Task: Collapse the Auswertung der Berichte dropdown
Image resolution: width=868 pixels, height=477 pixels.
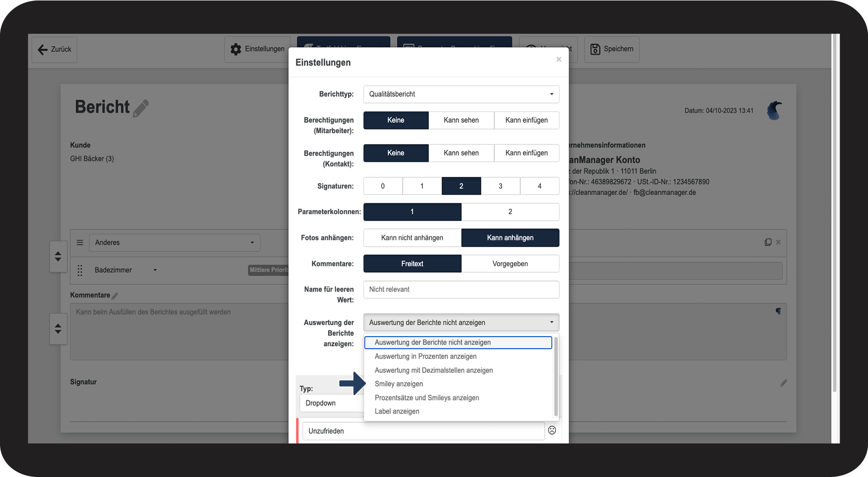Action: pyautogui.click(x=461, y=323)
